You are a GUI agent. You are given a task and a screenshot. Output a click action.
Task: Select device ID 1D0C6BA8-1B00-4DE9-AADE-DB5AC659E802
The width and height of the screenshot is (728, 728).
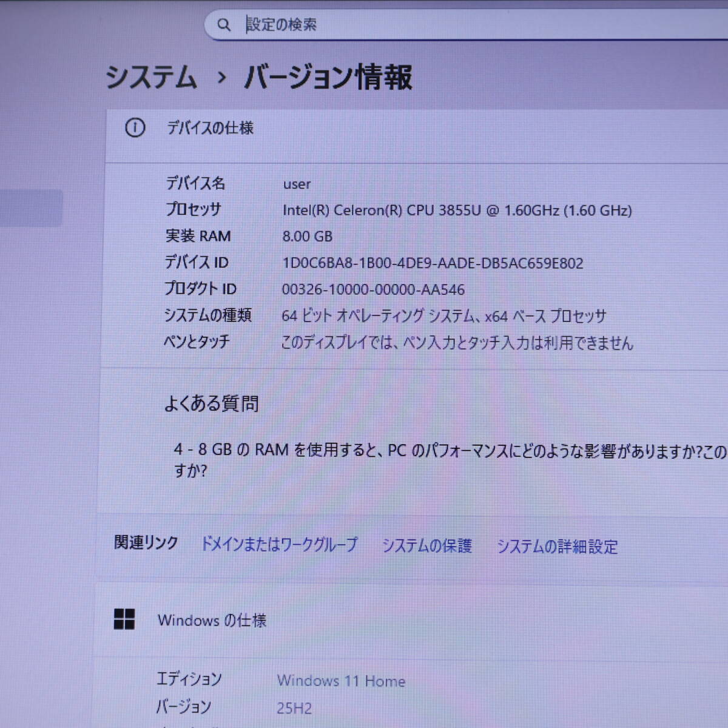pyautogui.click(x=433, y=263)
